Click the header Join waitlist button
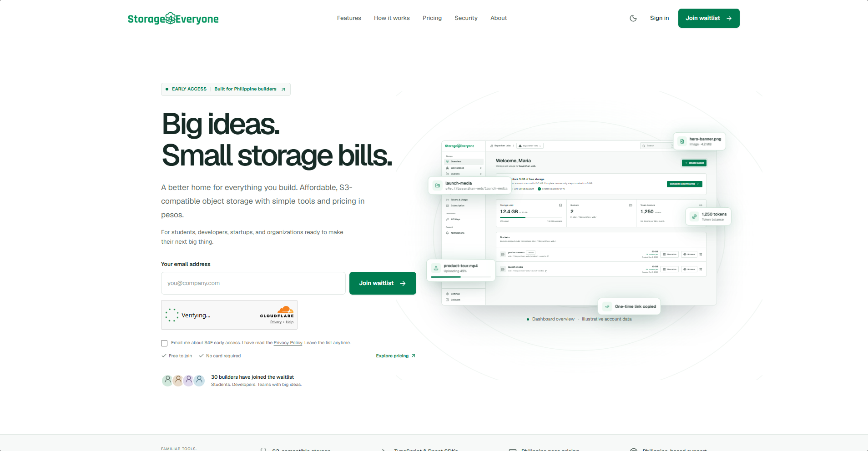This screenshot has height=451, width=868. [709, 18]
